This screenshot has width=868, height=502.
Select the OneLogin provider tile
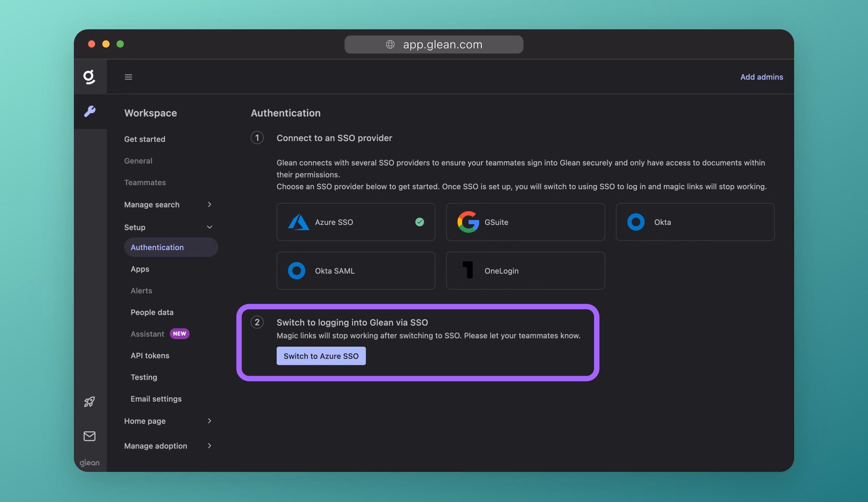[x=525, y=271]
